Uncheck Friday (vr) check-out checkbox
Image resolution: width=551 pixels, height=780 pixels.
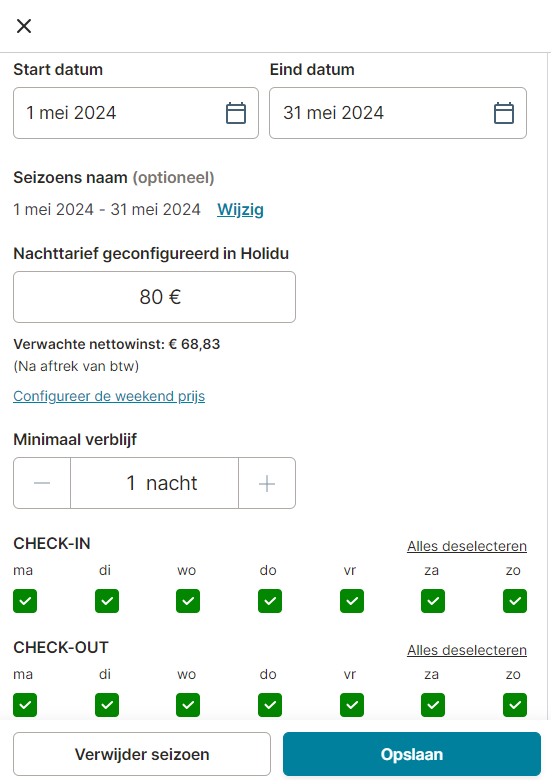tap(352, 705)
